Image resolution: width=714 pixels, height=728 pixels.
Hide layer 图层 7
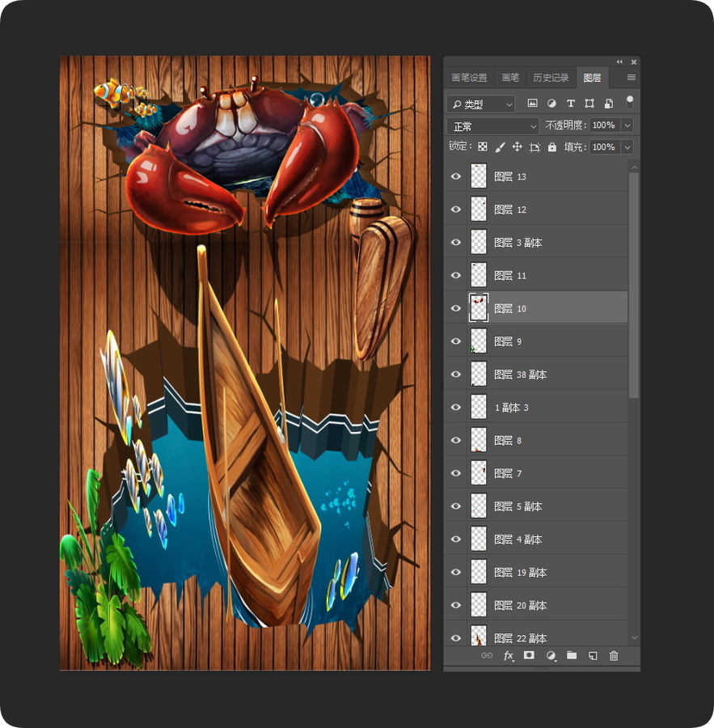(456, 473)
